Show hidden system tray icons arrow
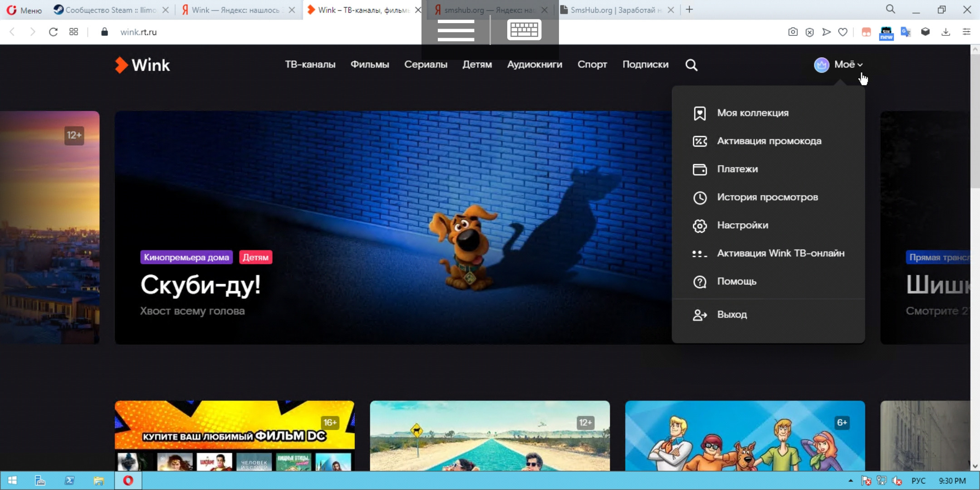The height and width of the screenshot is (490, 980). pos(850,480)
